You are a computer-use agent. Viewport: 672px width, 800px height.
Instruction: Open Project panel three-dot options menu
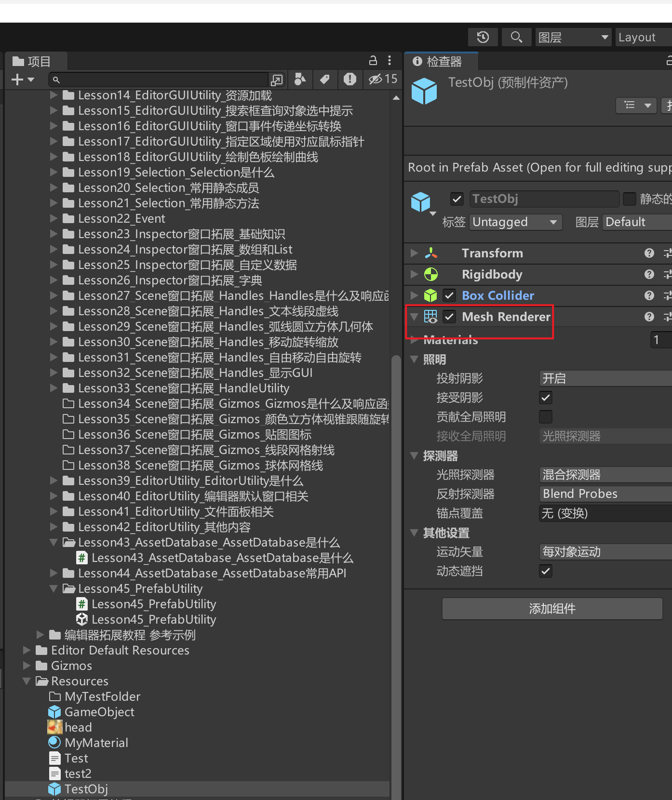click(x=390, y=61)
